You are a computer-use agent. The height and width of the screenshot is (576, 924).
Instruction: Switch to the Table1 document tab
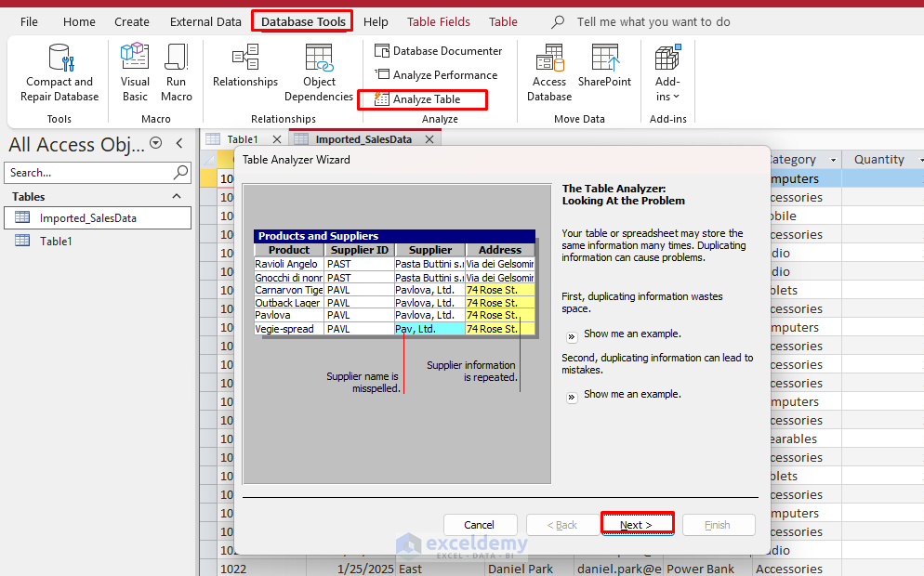[x=243, y=139]
